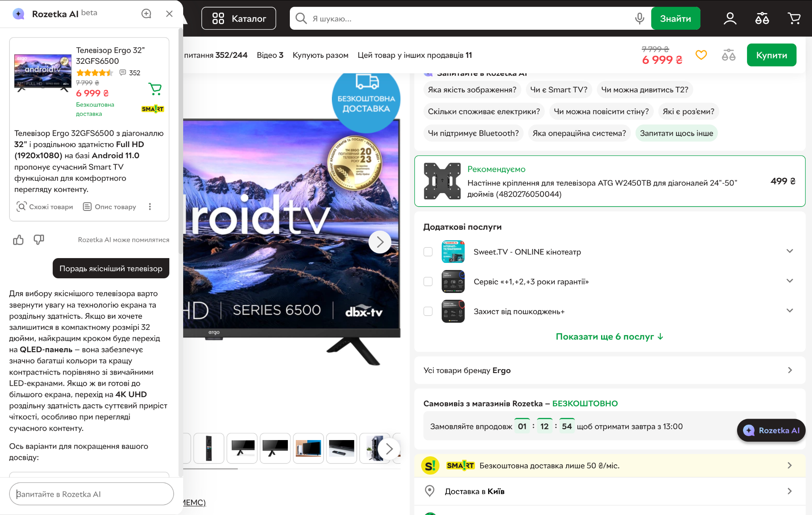Open the comparison scales icon in header

coord(762,18)
